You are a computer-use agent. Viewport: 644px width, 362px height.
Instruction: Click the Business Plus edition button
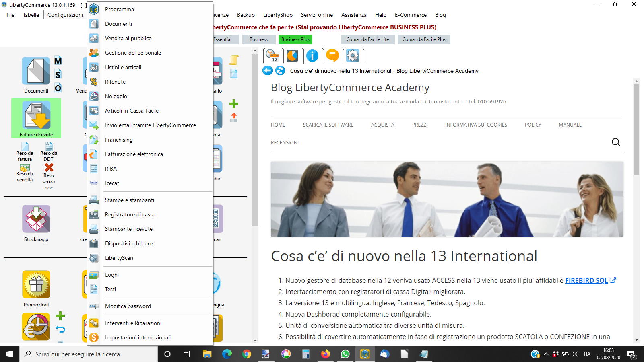[295, 39]
